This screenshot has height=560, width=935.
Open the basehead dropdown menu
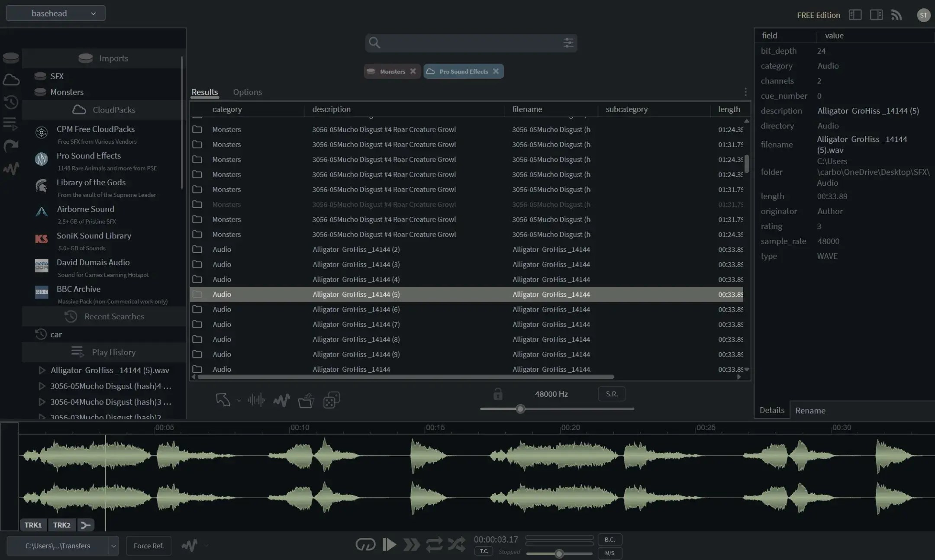[55, 13]
